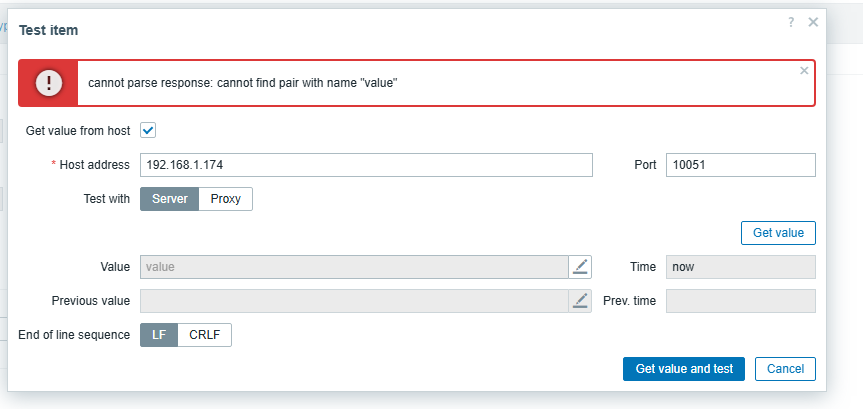Open the Previous value edit pencil icon
863x409 pixels.
click(581, 301)
